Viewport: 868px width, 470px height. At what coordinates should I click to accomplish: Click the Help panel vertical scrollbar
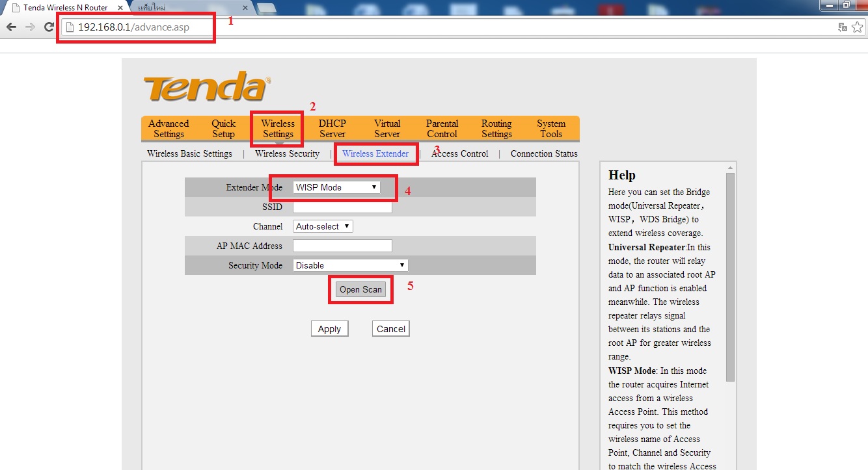pyautogui.click(x=730, y=277)
